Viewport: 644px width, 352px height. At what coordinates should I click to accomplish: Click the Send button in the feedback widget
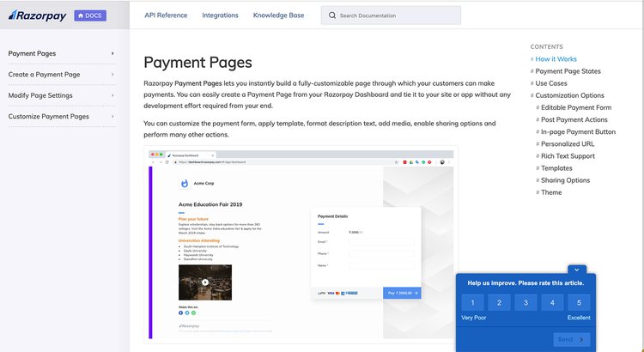[x=571, y=339]
